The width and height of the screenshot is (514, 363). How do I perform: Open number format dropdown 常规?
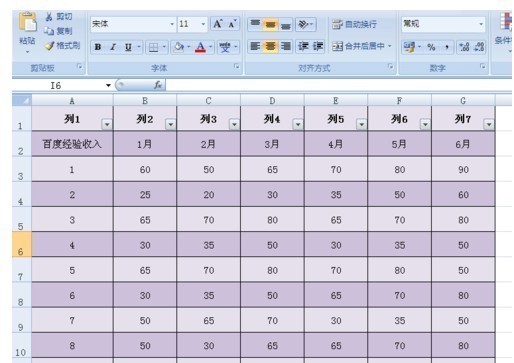coord(481,24)
